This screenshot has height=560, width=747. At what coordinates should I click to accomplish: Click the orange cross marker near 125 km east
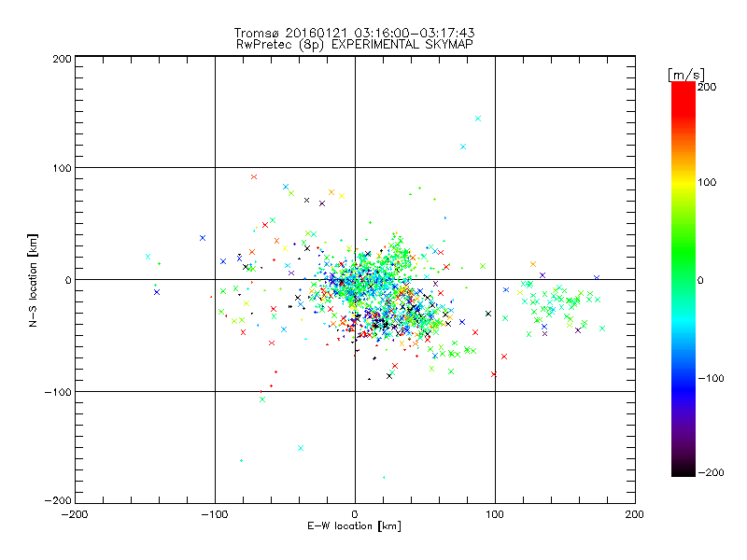pyautogui.click(x=533, y=264)
